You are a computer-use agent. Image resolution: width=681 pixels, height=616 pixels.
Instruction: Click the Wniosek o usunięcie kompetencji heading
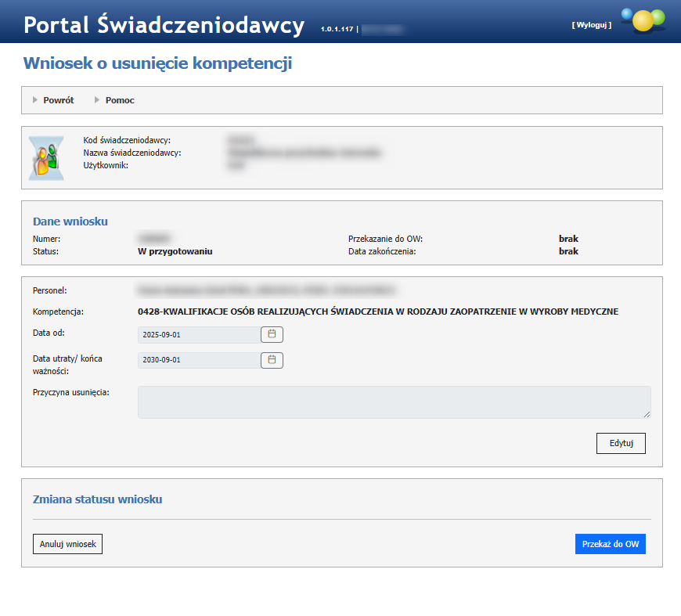[157, 63]
